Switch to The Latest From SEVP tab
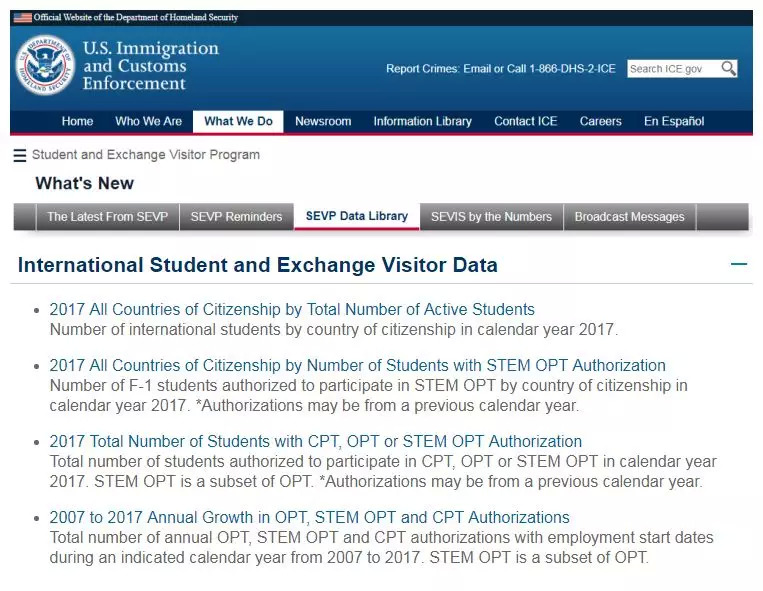Screen dimensions: 763x591 [x=108, y=217]
